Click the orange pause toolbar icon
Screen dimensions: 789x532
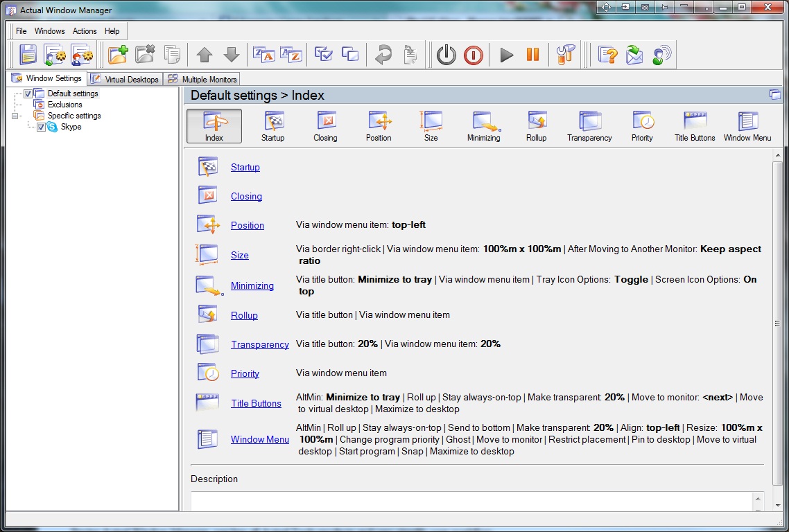[533, 55]
